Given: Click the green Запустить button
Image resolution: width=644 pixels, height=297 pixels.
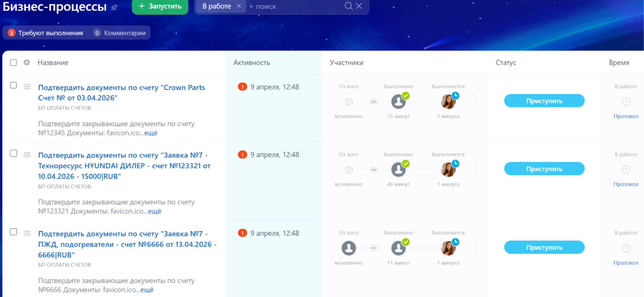Looking at the screenshot, I should click(x=160, y=6).
